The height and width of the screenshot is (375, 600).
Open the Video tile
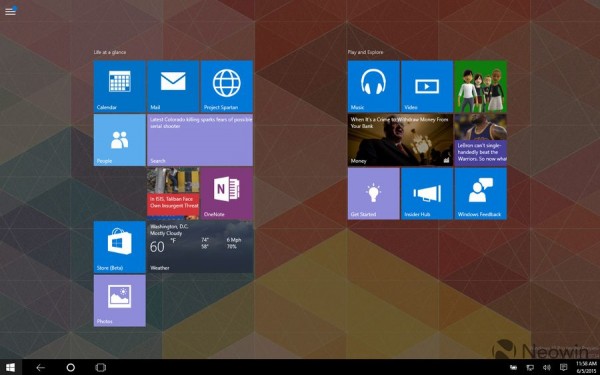coord(427,86)
